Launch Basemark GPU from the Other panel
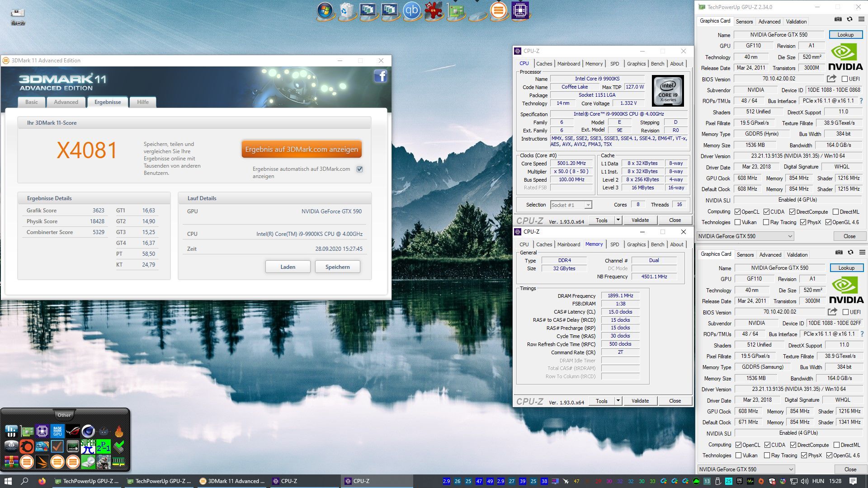Viewport: 868px width, 488px height. click(x=57, y=431)
